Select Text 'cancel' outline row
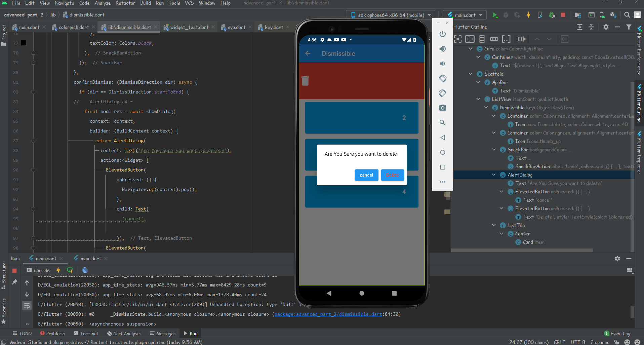Viewport: 644px width, 345px height. [534, 200]
